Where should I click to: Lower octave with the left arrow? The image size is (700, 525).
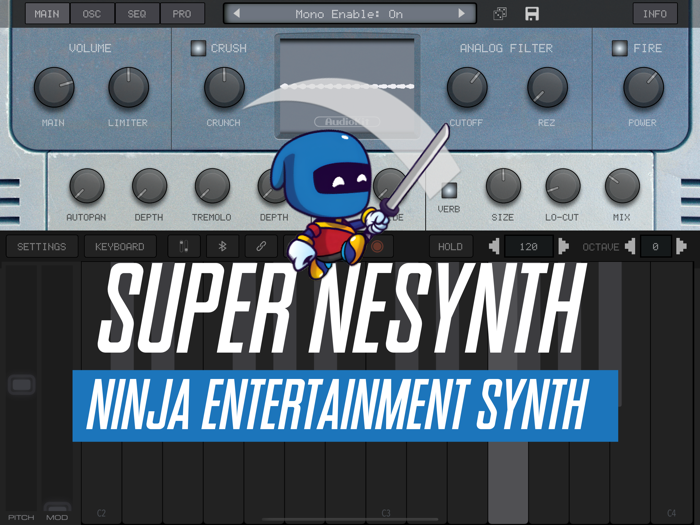click(x=630, y=246)
